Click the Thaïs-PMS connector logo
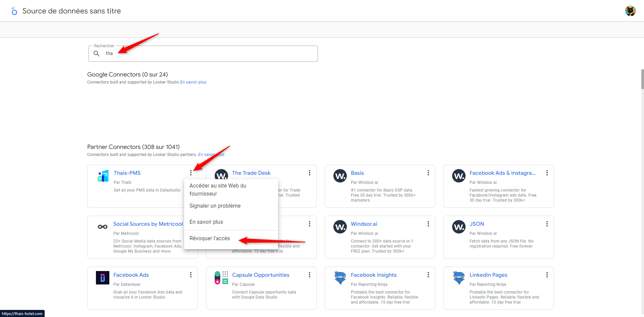This screenshot has width=644, height=317. point(103,176)
